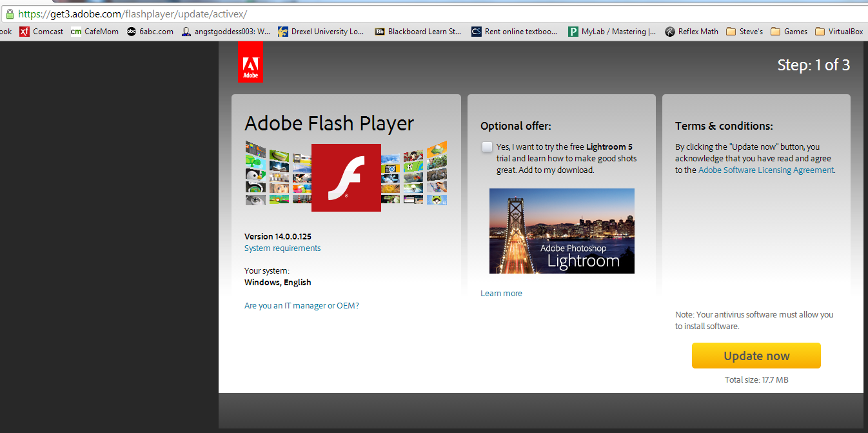Click the 'Version 14.0.0.125' text
Screen dimensions: 868x433
[x=278, y=237]
